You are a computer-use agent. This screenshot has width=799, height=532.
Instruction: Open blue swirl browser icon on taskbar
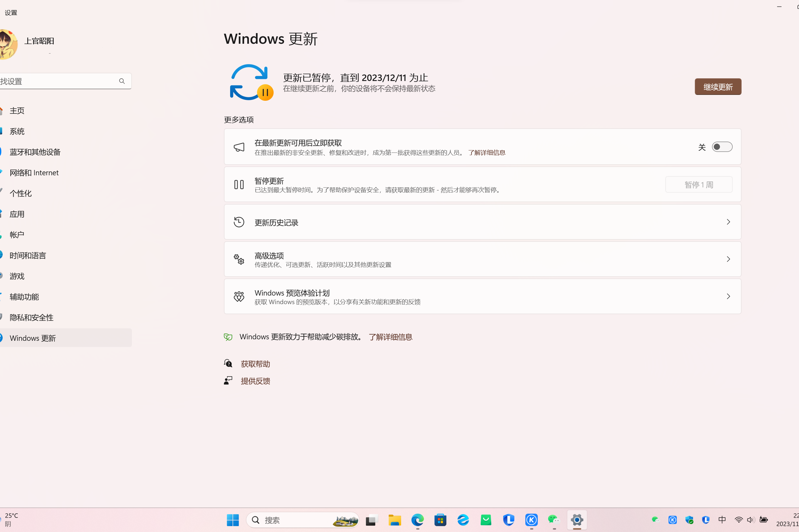pos(463,520)
